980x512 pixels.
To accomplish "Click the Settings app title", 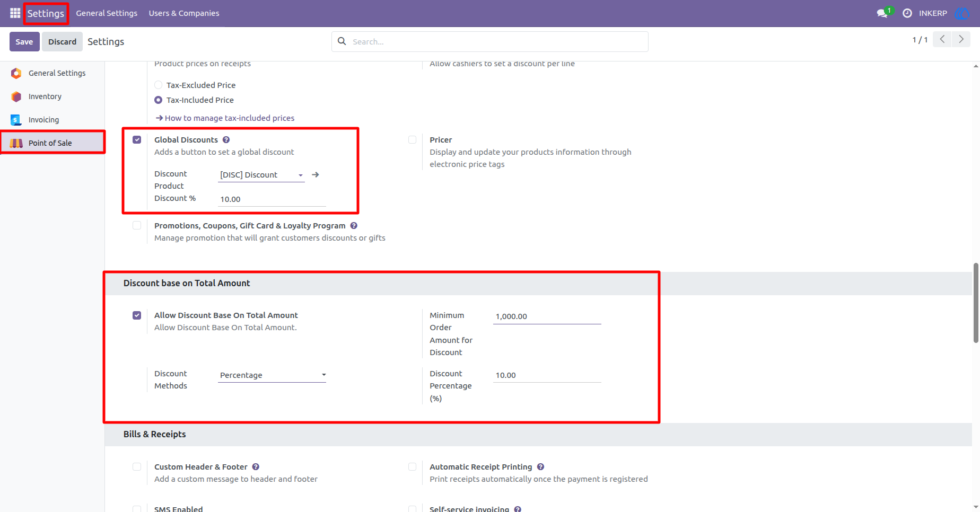I will point(46,13).
